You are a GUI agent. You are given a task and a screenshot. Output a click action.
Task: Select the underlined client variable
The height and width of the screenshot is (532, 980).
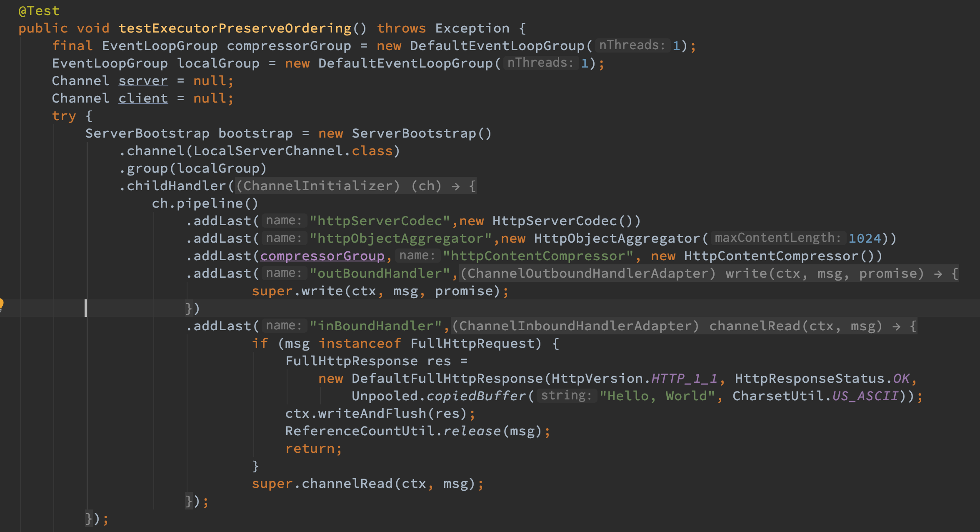(143, 98)
